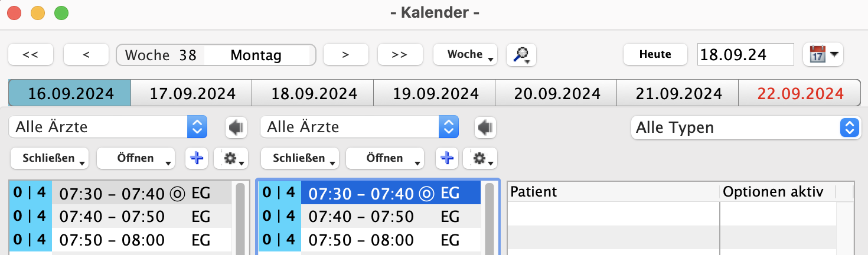The width and height of the screenshot is (868, 255).
Task: Click the Heute button
Action: click(655, 54)
